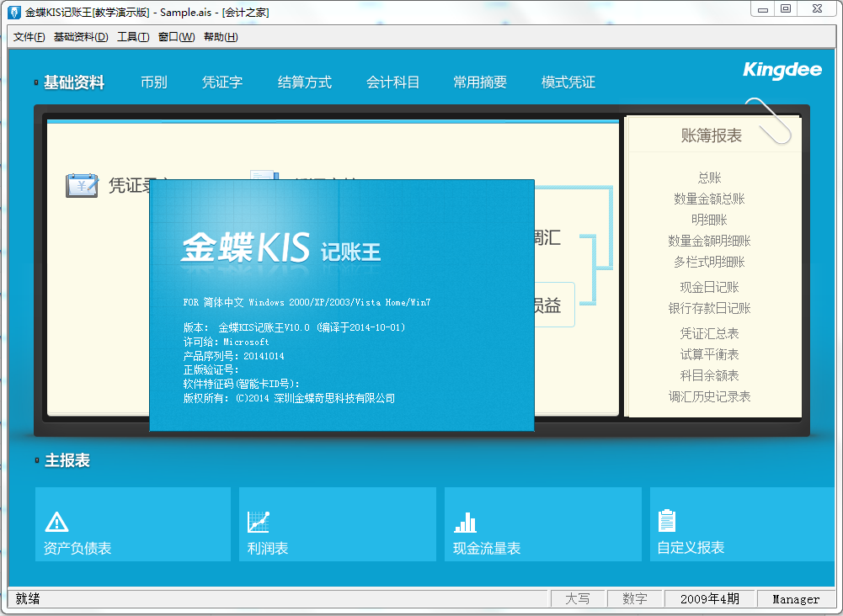Open 银行存款日记账 in 账簿报表 list
Viewport: 843px width, 616px height.
tap(709, 308)
